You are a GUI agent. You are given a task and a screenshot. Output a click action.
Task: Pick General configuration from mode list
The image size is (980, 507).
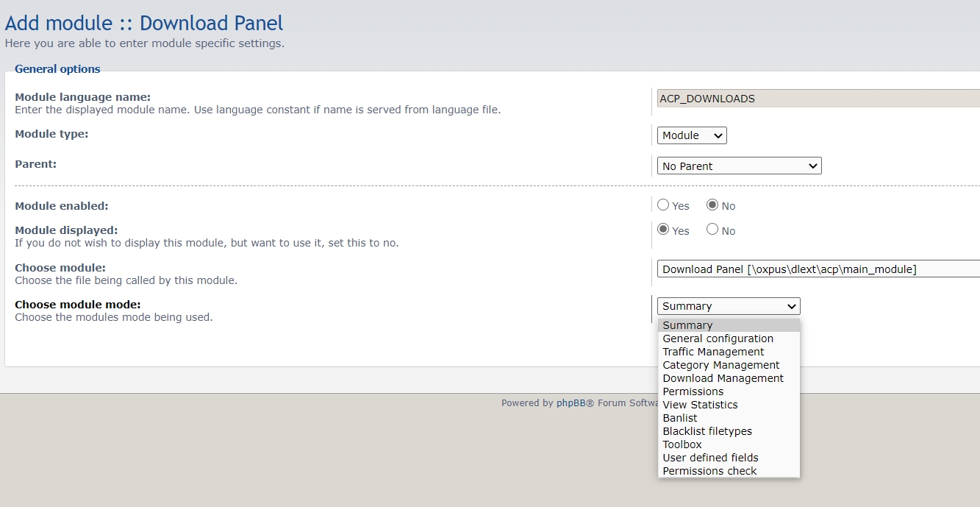(x=718, y=338)
